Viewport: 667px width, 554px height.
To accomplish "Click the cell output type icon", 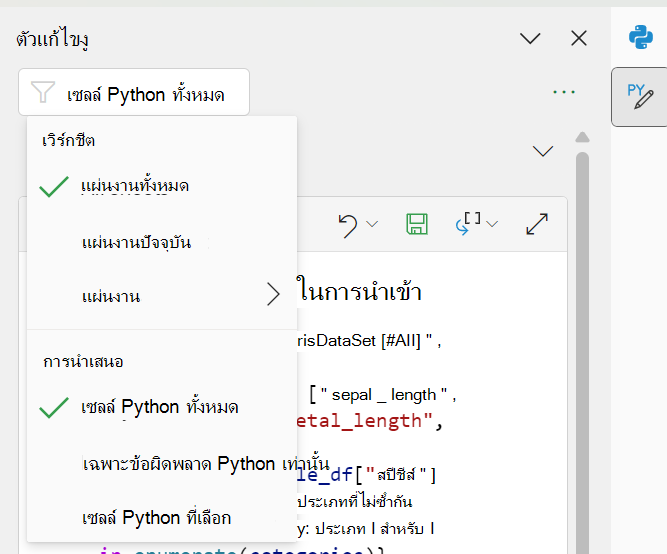I will point(468,223).
